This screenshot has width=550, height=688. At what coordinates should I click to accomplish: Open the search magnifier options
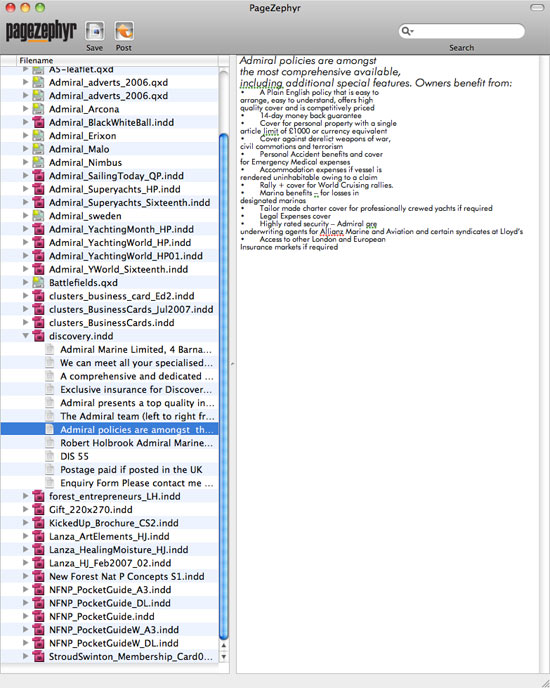coord(407,31)
